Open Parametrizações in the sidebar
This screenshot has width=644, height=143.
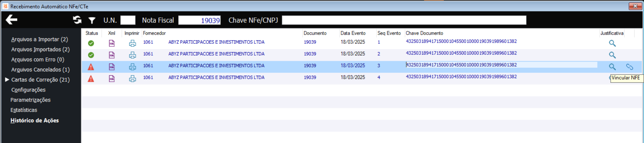pyautogui.click(x=31, y=100)
